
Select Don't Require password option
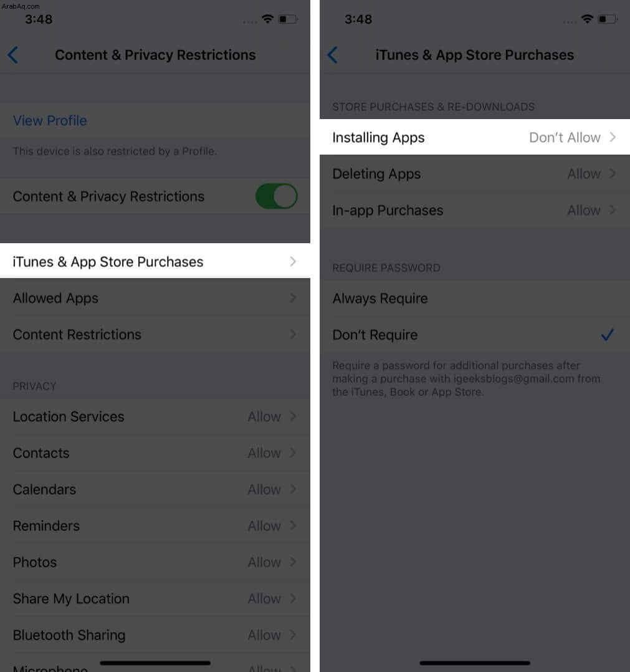click(x=475, y=335)
